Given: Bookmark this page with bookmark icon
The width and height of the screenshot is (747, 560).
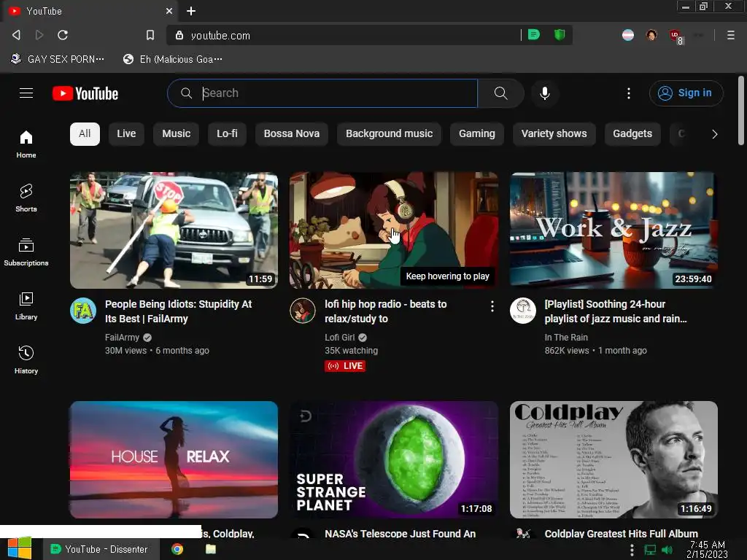Looking at the screenshot, I should point(150,35).
